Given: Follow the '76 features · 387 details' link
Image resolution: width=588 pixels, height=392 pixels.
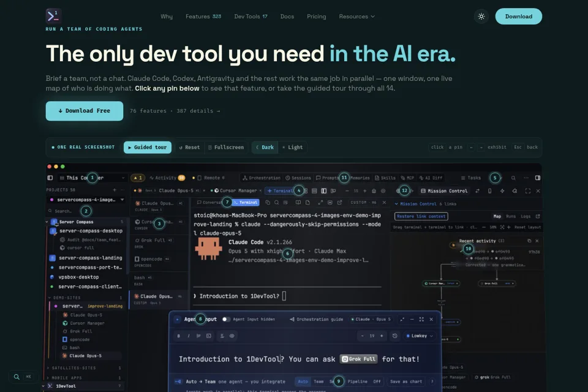Looking at the screenshot, I should click(175, 111).
